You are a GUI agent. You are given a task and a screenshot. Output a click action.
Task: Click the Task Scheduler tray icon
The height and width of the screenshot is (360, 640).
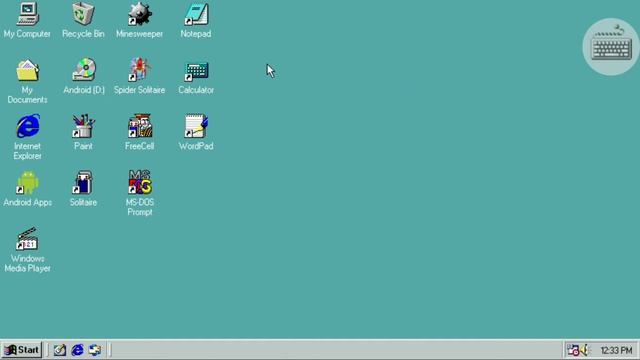tap(573, 350)
